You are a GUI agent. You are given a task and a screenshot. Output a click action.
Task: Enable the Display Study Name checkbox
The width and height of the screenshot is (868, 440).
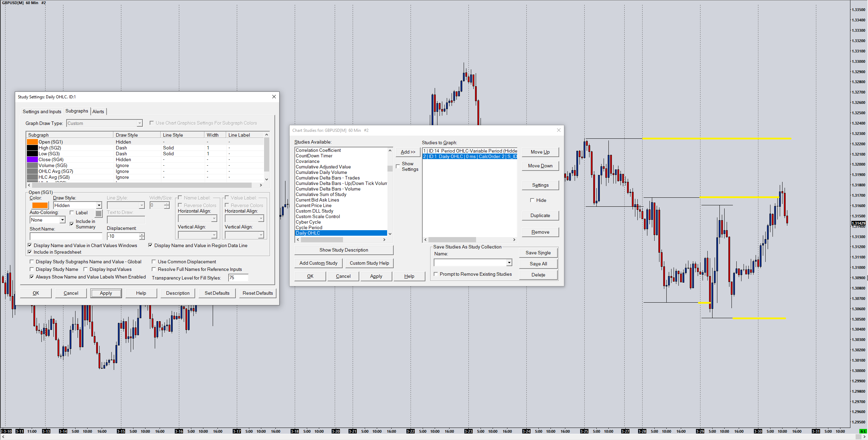click(32, 269)
